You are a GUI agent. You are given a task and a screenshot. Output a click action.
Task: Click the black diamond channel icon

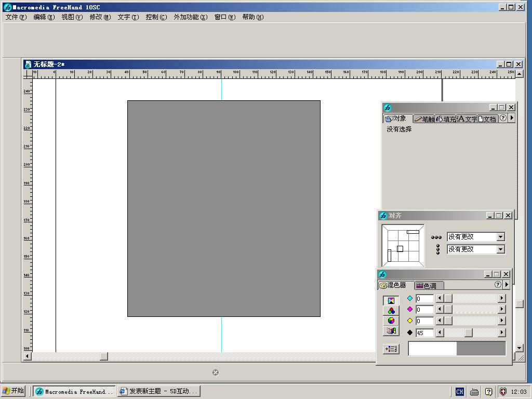(410, 332)
